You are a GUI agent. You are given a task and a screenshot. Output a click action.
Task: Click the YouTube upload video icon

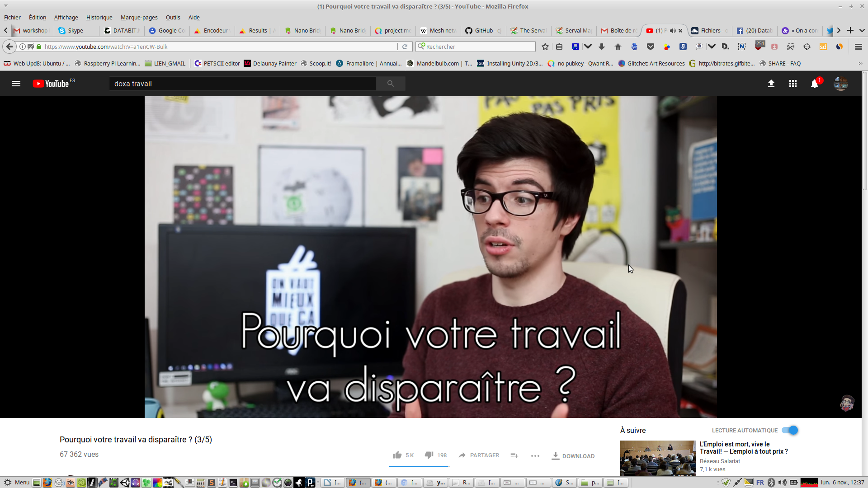point(771,84)
